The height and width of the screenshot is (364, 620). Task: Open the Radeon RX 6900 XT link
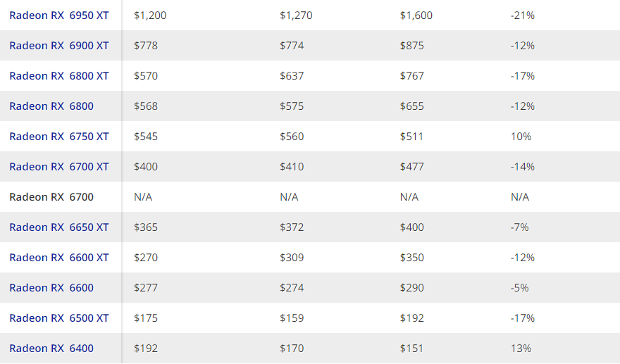[x=59, y=46]
